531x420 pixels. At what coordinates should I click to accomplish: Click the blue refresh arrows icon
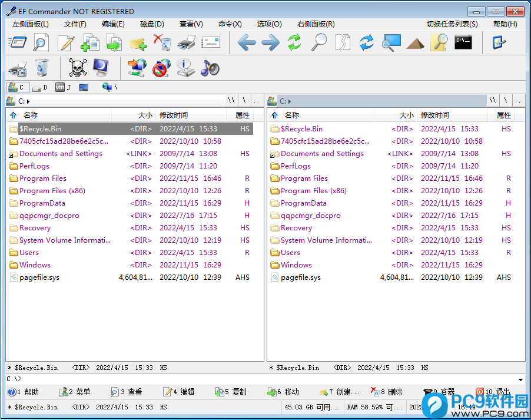pyautogui.click(x=367, y=43)
